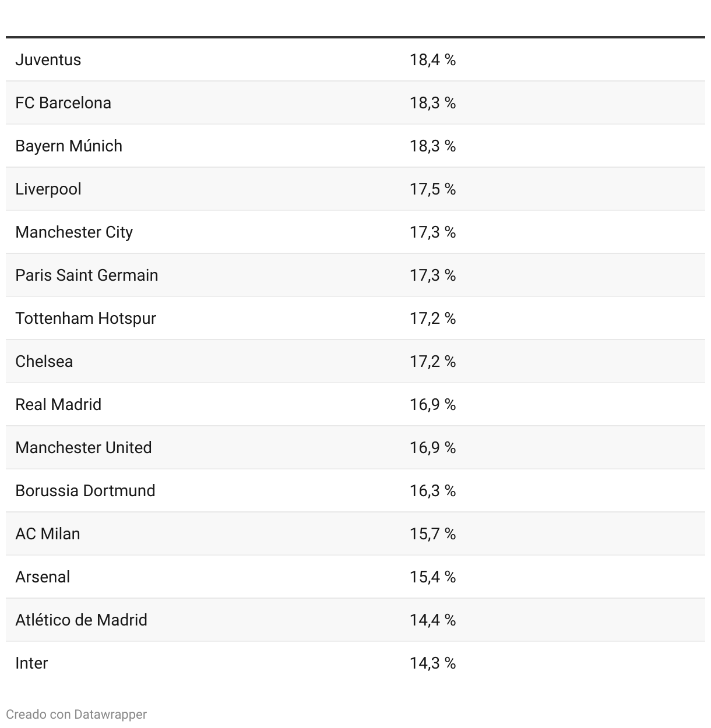
Task: Select the Manchester City team name
Action: pyautogui.click(x=74, y=232)
